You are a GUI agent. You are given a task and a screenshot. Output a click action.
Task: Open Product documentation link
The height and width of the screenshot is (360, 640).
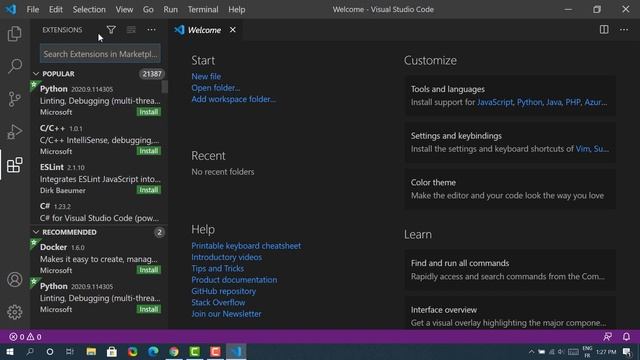point(234,280)
